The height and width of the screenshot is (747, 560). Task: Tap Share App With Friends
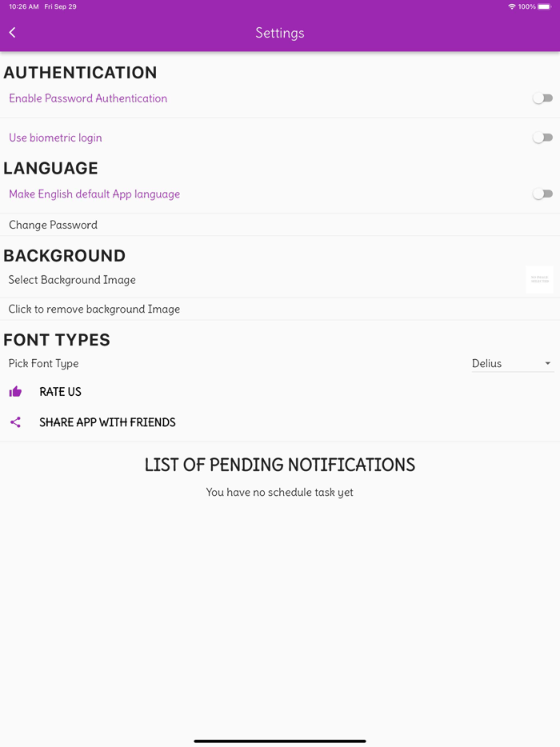coord(107,421)
